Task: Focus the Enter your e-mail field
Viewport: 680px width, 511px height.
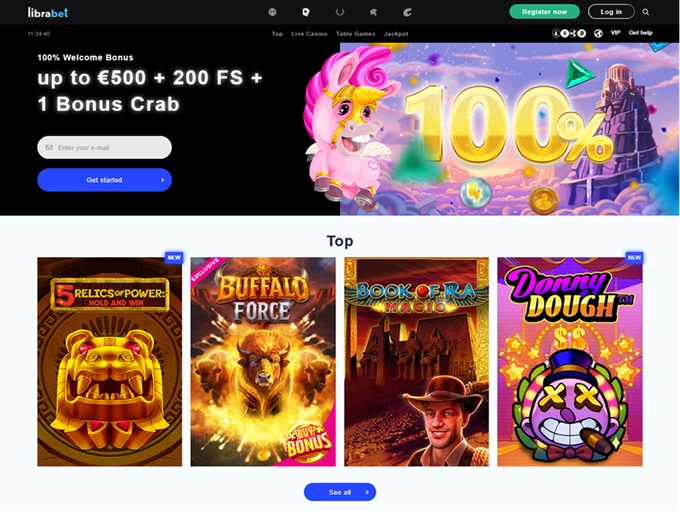Action: [x=105, y=147]
